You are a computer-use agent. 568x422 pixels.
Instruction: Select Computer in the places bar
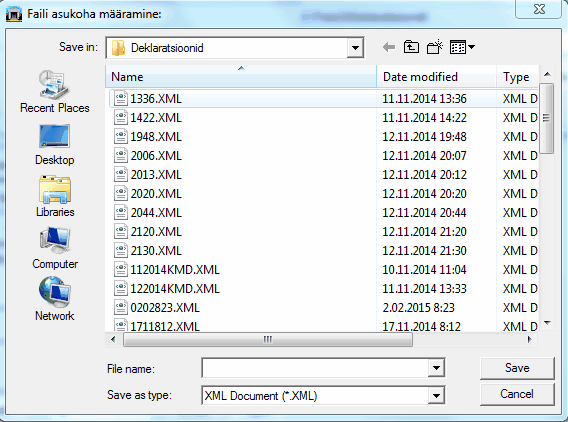[55, 248]
